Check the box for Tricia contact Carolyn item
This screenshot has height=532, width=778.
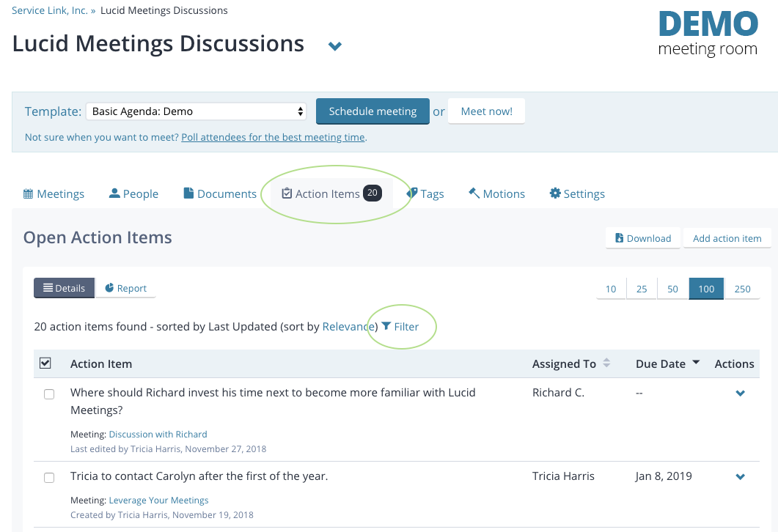pyautogui.click(x=49, y=478)
